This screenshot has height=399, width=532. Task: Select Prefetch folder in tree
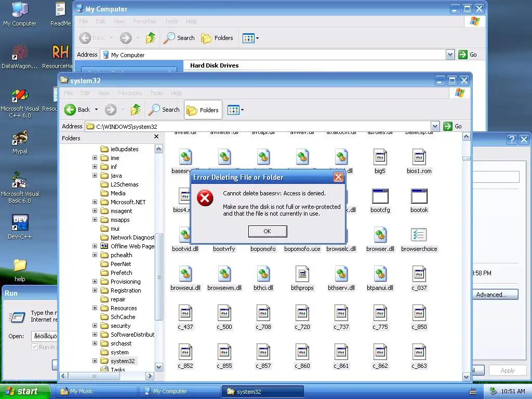coord(117,273)
